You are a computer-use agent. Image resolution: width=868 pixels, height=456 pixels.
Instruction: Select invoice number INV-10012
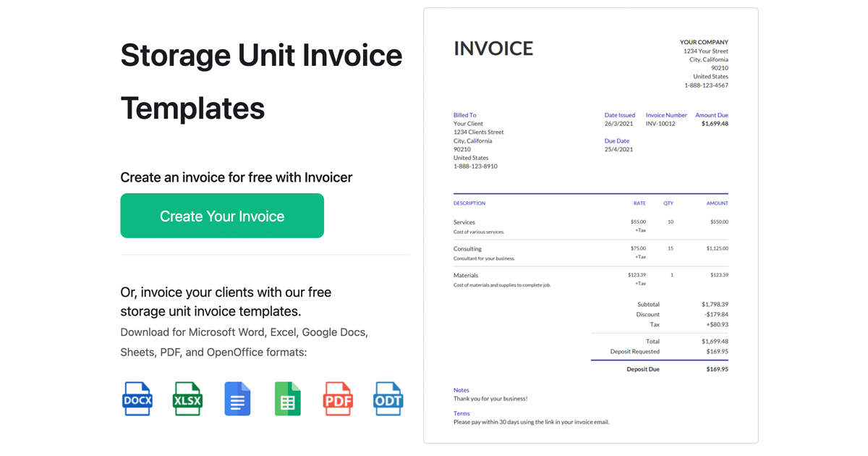point(660,124)
